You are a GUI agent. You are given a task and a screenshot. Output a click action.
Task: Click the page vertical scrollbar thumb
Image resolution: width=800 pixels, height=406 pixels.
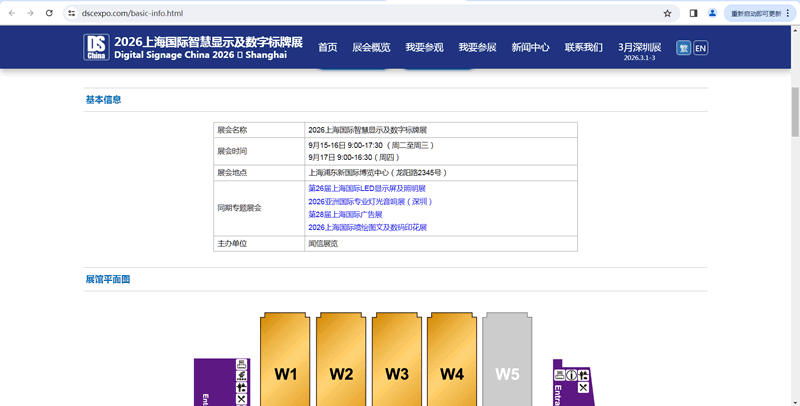click(x=795, y=100)
